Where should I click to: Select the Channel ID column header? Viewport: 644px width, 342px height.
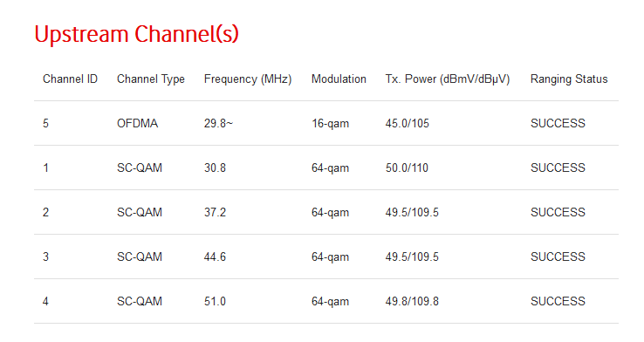click(x=70, y=79)
